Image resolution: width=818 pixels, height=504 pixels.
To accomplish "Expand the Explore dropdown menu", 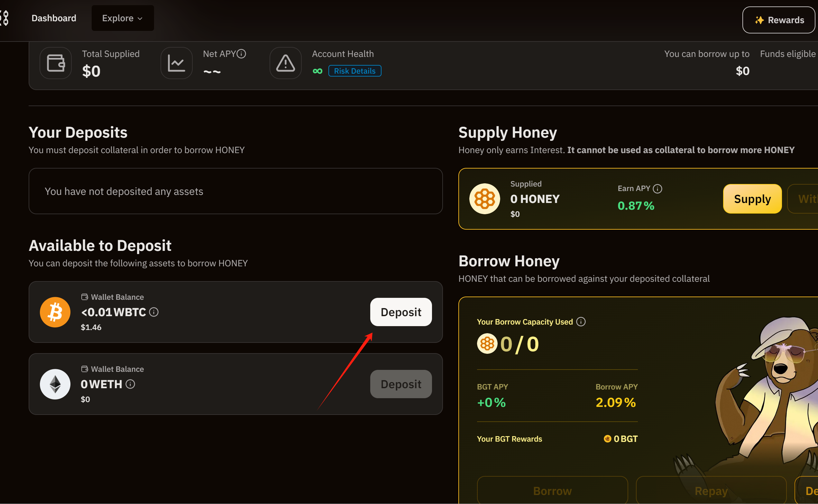I will 123,18.
